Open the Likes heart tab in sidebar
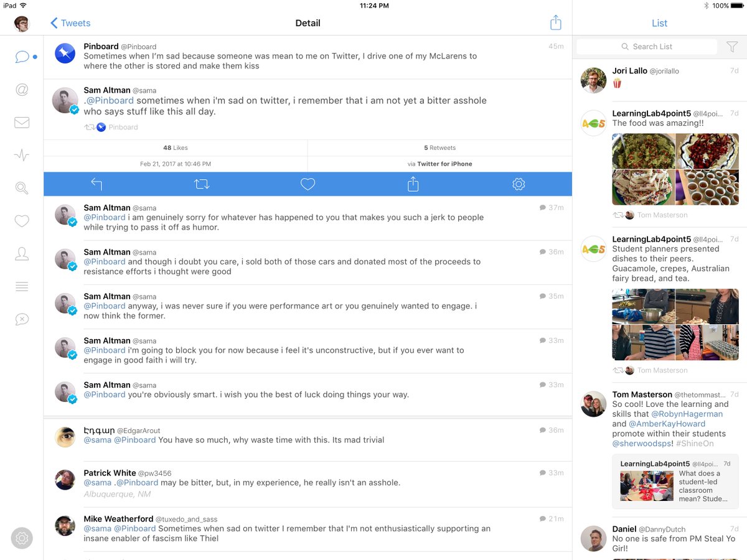747x560 pixels. 22,221
